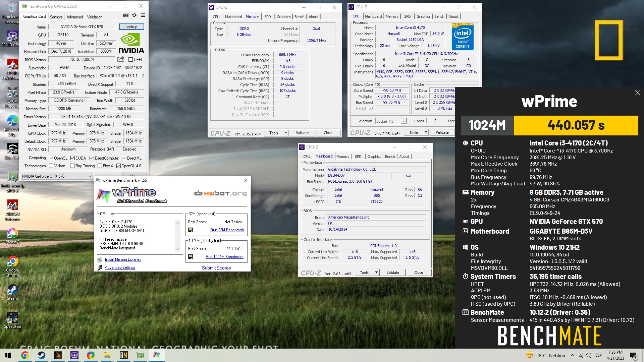Expand the Tools arrow in CPU-Z Mainboard window
This screenshot has height=362, width=644.
(376, 273)
